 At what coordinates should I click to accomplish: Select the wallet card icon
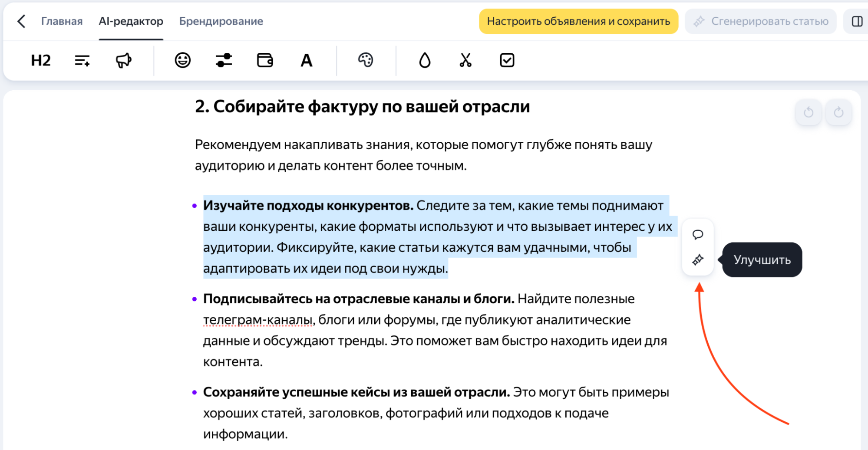point(265,60)
